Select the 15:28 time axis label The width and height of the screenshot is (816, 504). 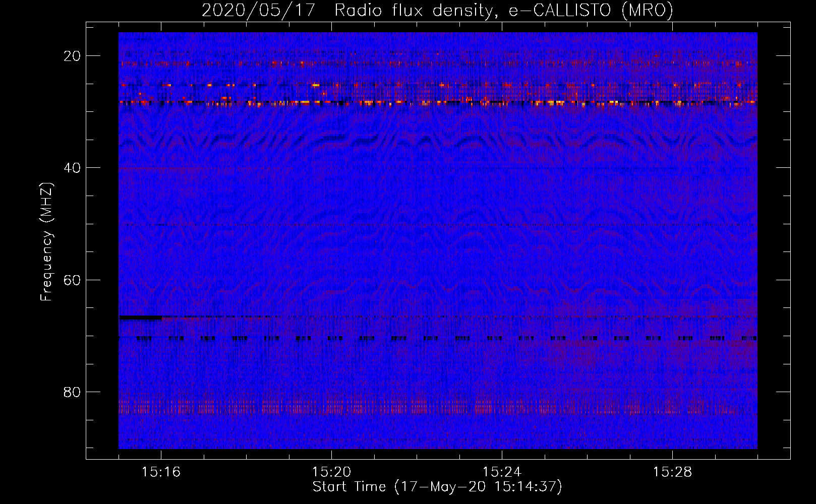click(x=672, y=472)
